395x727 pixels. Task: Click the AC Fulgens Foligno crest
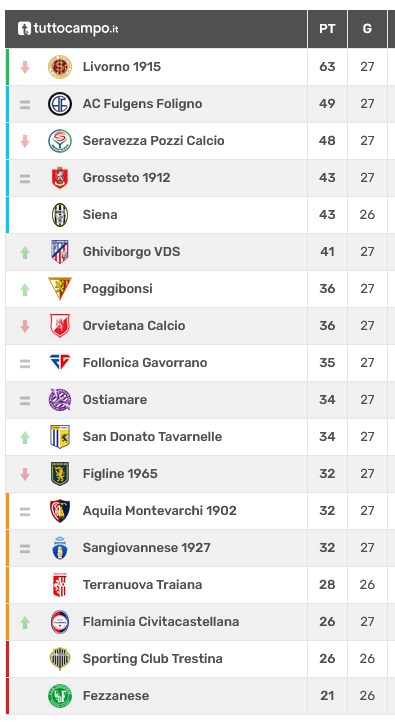[x=60, y=104]
